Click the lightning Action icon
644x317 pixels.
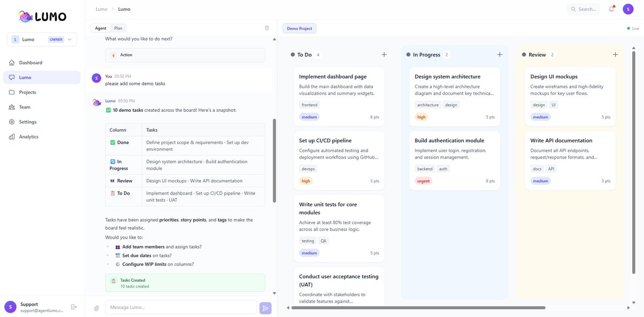pos(113,55)
